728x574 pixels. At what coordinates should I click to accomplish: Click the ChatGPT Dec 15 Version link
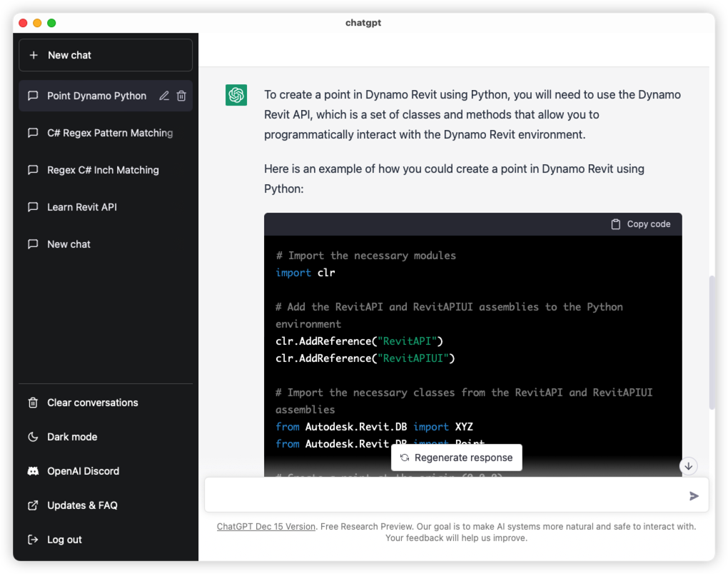coord(266,526)
